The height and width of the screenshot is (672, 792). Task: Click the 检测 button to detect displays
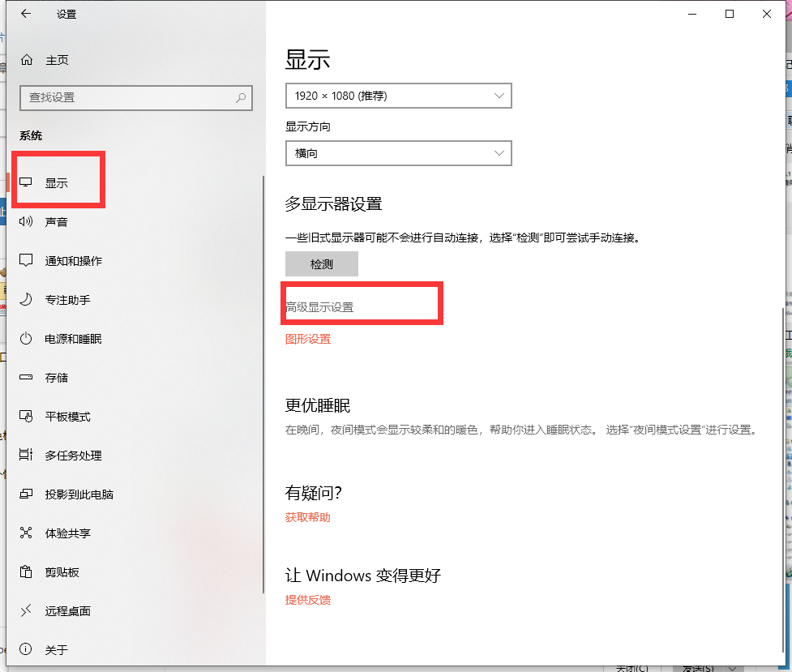tap(321, 263)
